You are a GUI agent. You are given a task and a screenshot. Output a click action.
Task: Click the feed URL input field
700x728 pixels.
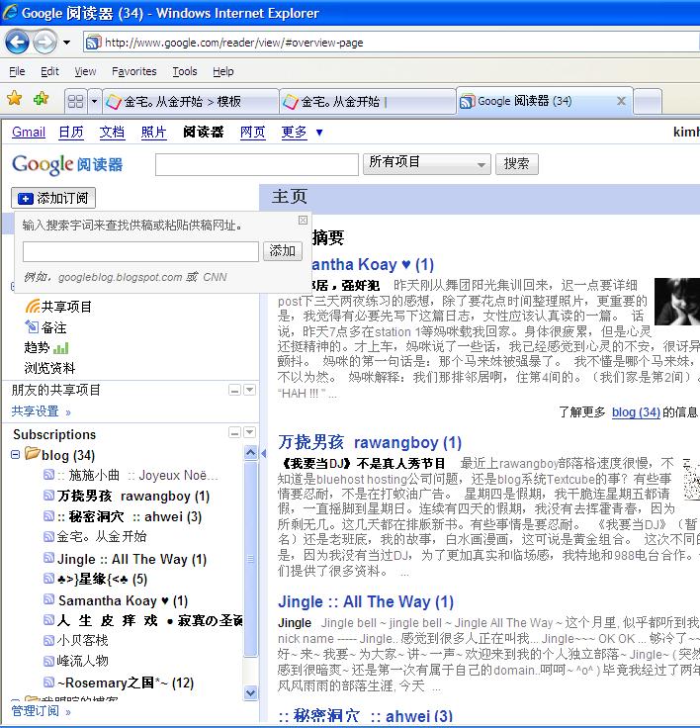140,251
